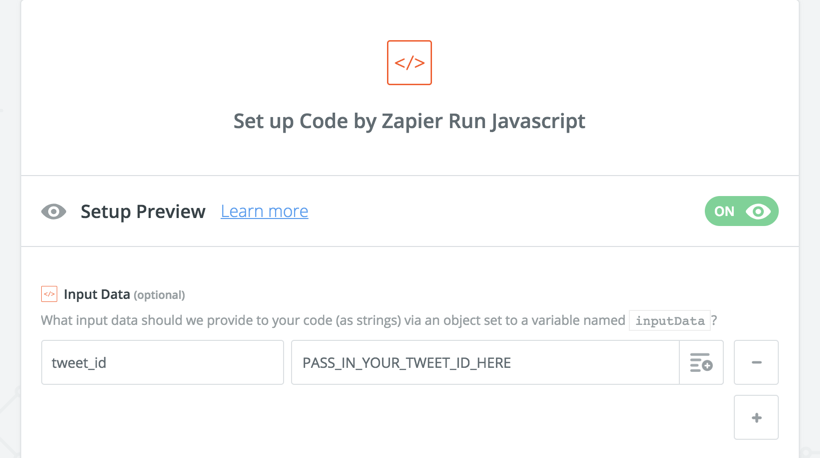The image size is (820, 458).
Task: Click the Set up Code by Zapier title
Action: coord(409,121)
